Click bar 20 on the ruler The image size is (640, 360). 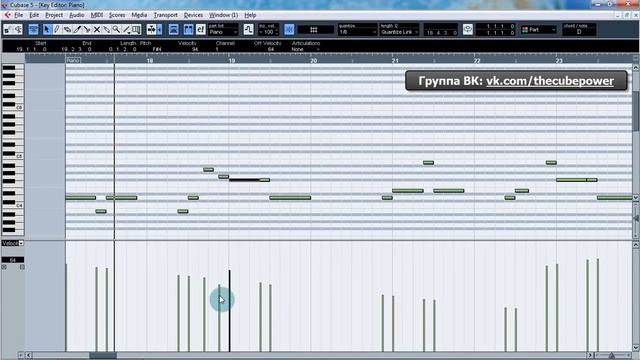(x=313, y=60)
